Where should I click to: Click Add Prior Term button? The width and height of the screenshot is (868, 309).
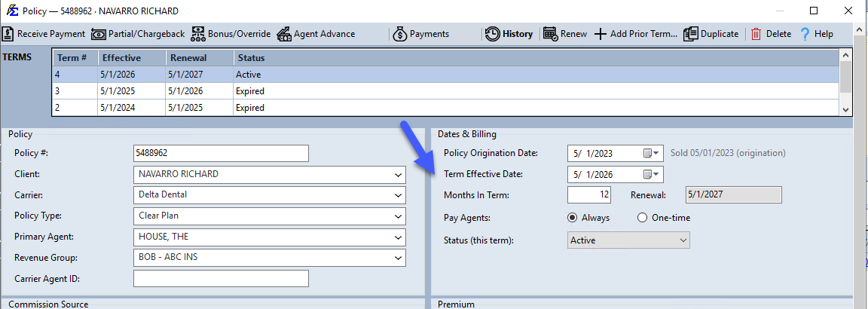(x=636, y=34)
